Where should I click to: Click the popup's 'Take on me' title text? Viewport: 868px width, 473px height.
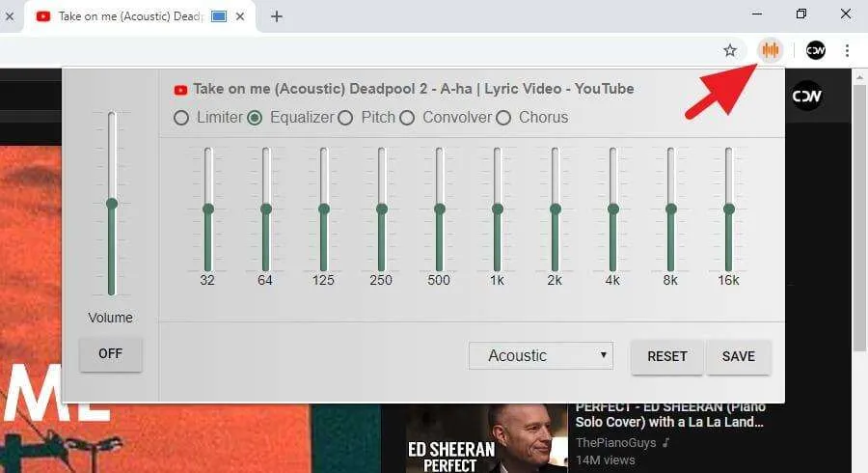pos(414,89)
